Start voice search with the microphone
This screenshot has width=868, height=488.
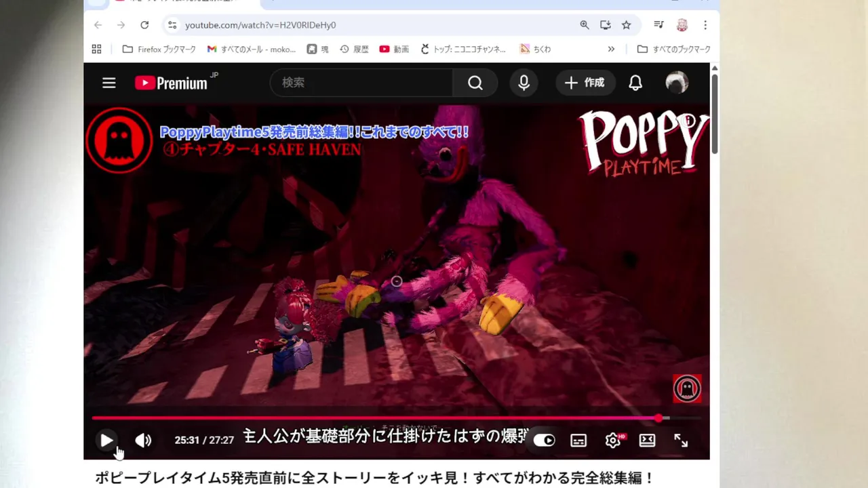pyautogui.click(x=524, y=83)
